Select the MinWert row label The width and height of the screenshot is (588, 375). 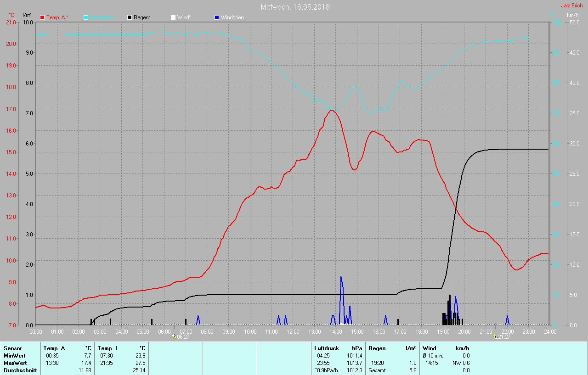(15, 356)
